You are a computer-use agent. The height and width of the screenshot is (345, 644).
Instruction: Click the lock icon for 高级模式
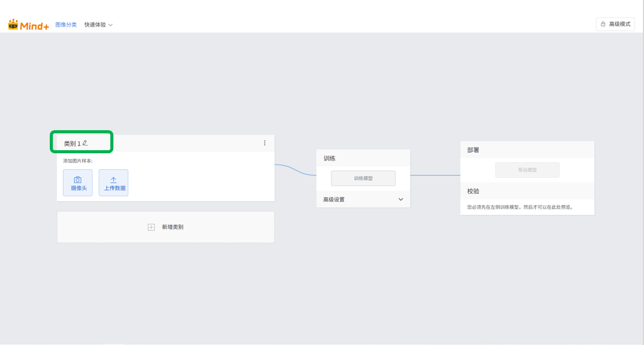pyautogui.click(x=603, y=24)
